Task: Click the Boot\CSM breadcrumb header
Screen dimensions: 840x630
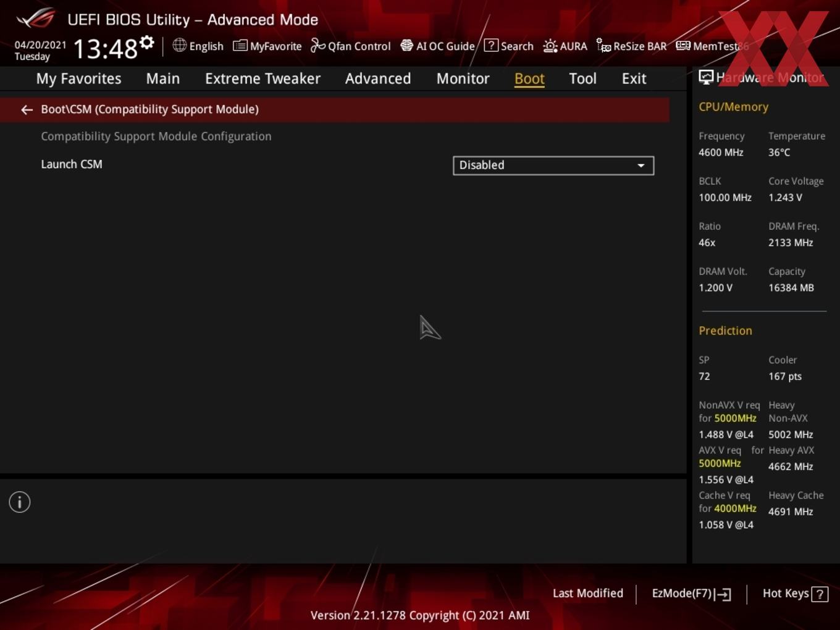Action: pos(335,109)
